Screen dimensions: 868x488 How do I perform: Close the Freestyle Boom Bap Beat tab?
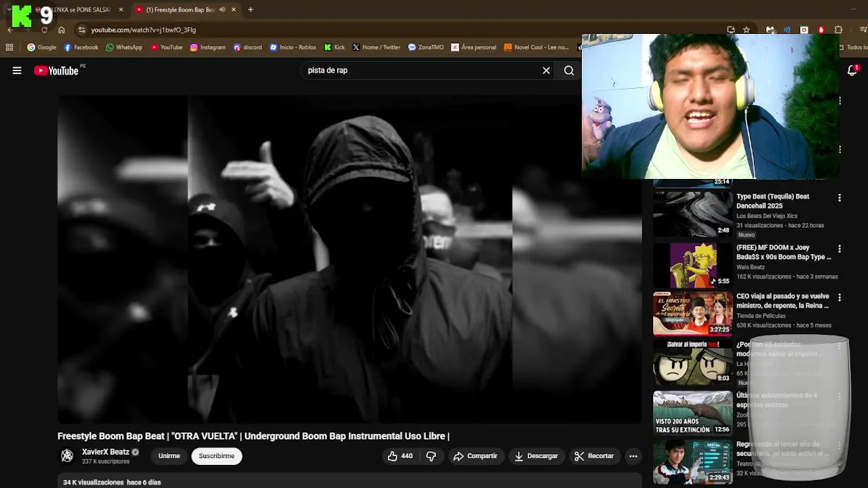coord(233,9)
